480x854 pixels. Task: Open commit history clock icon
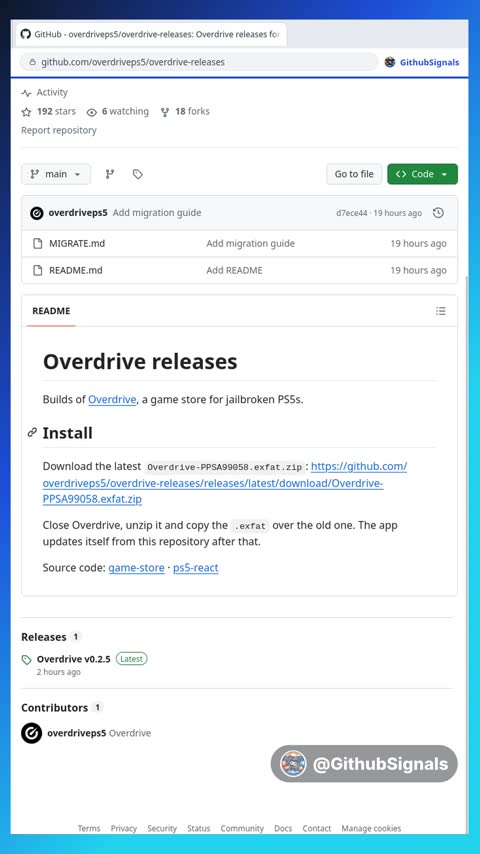pos(438,213)
